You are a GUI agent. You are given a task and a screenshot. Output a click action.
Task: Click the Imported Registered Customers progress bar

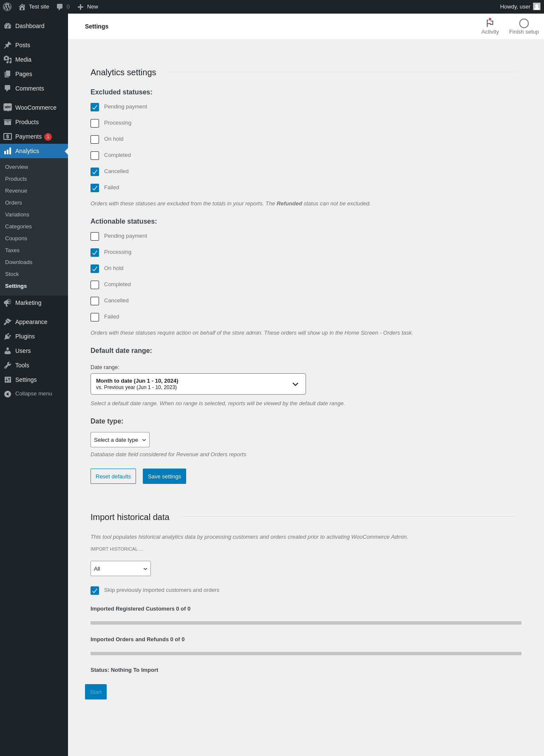coord(306,623)
